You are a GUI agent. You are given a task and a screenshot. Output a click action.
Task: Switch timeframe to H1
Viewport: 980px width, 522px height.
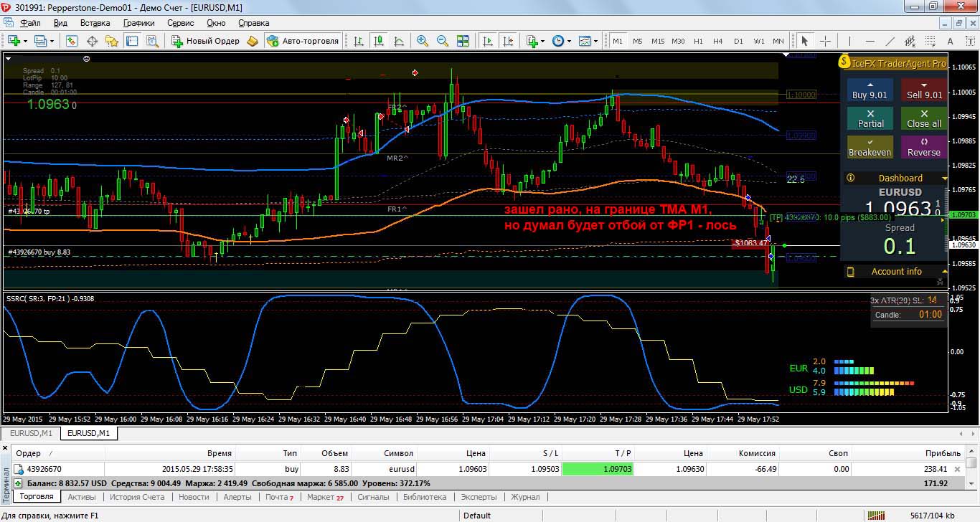[x=698, y=41]
